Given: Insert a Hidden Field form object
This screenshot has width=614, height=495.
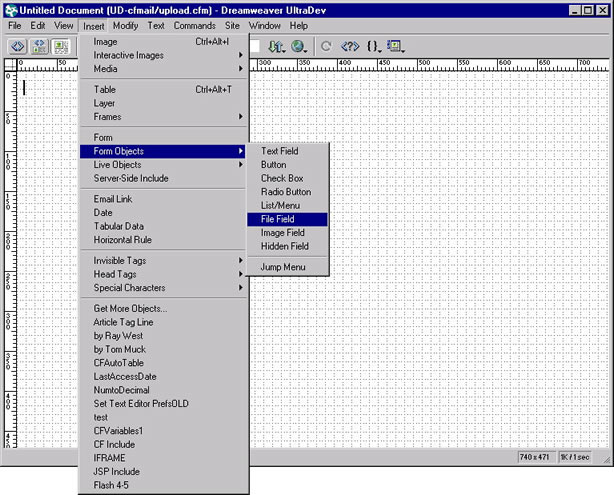Looking at the screenshot, I should coord(287,246).
